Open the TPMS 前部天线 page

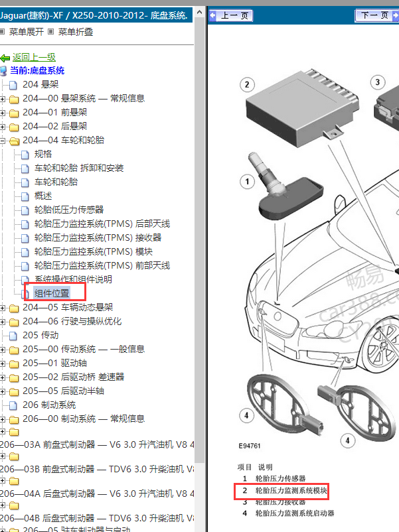(x=102, y=265)
